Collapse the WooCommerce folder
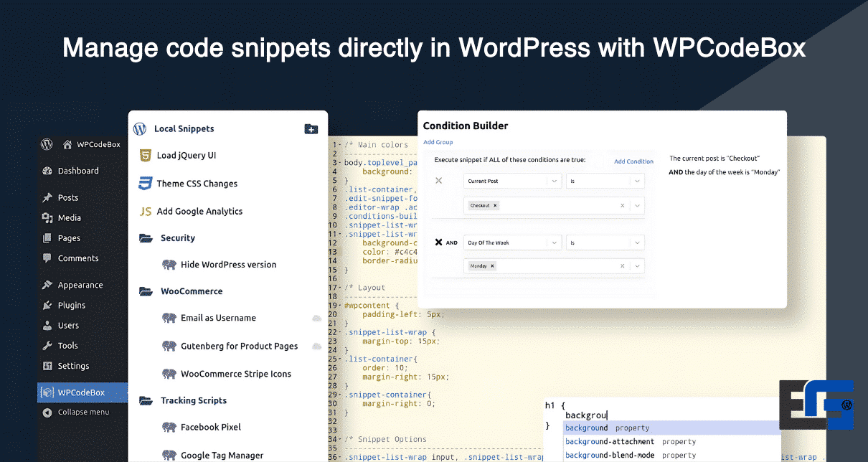The image size is (868, 462). [146, 292]
